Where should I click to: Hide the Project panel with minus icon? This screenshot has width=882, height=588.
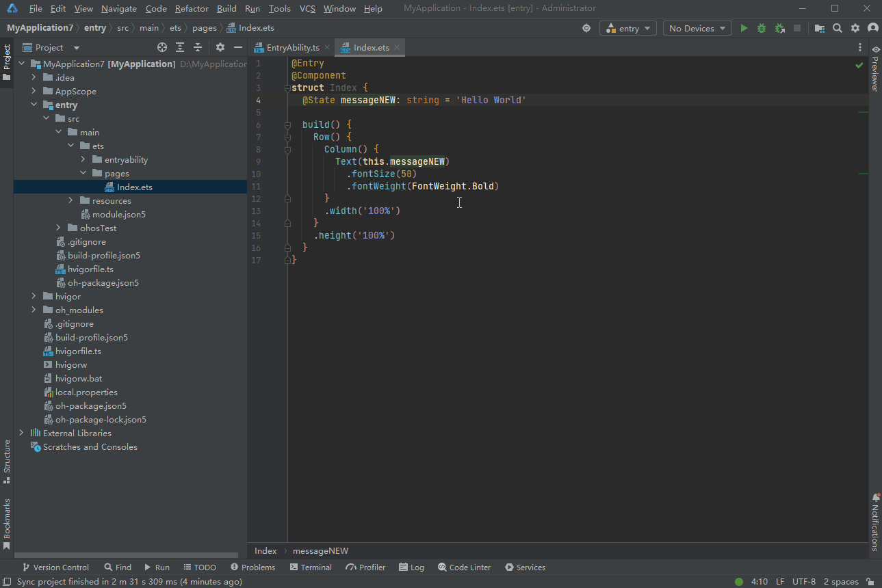(x=238, y=47)
